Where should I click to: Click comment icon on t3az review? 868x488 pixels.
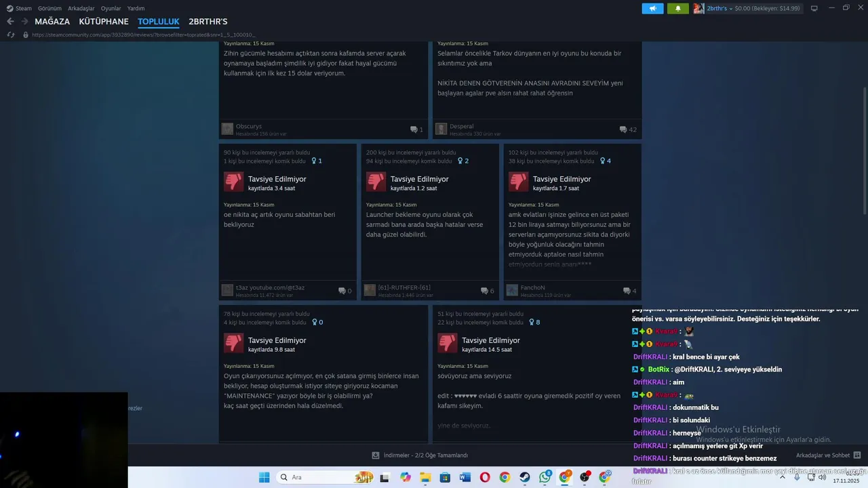tap(342, 291)
